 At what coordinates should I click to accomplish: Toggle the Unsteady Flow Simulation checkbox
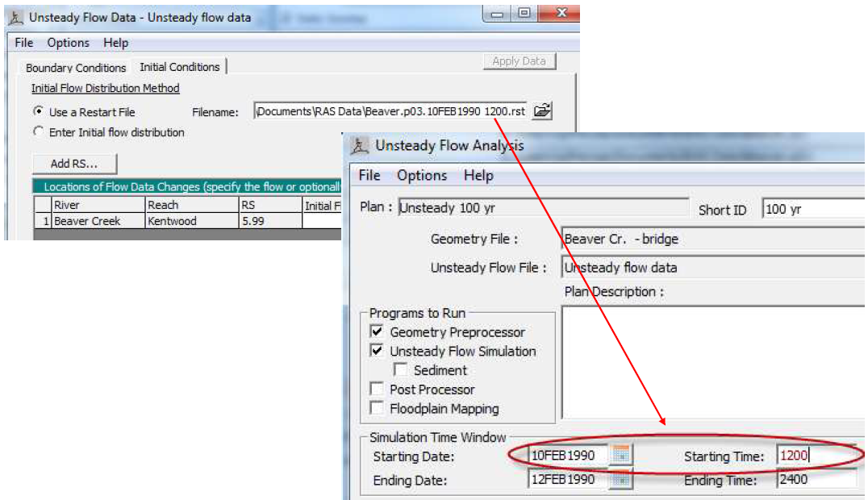point(377,352)
